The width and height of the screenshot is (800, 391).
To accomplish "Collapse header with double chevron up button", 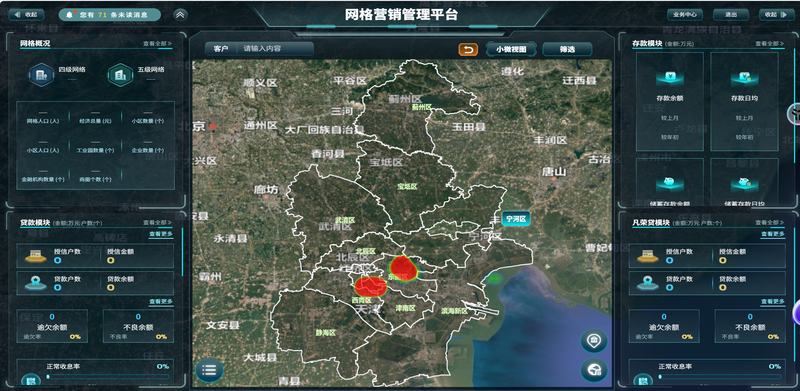I will tap(180, 15).
